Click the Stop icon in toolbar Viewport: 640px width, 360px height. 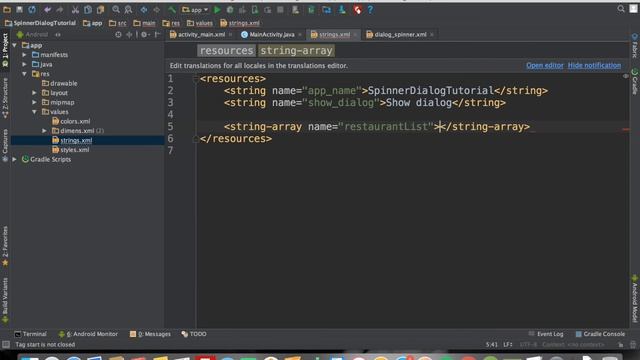pos(280,9)
